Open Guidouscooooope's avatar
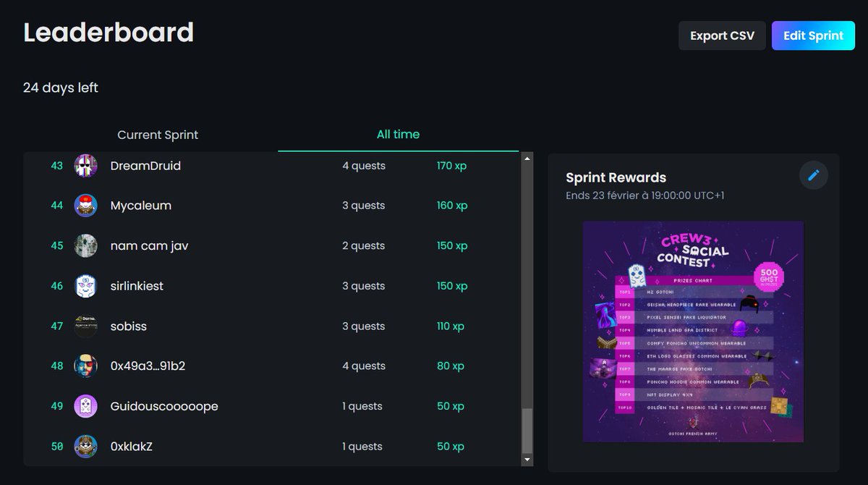The height and width of the screenshot is (485, 868). [x=86, y=406]
